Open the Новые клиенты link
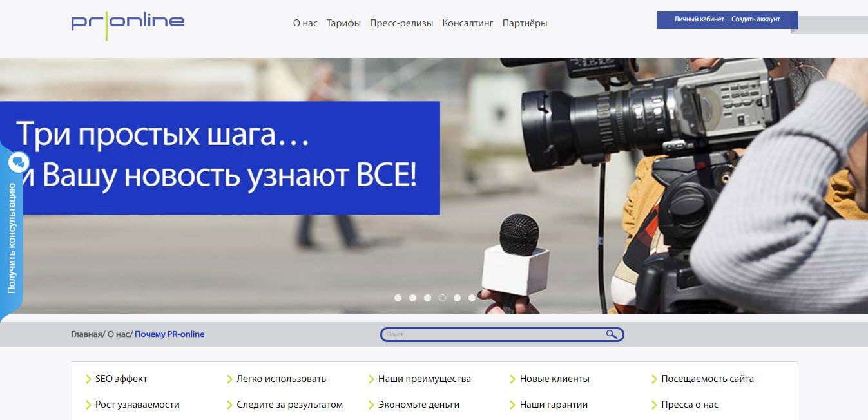This screenshot has height=420, width=868. (555, 379)
